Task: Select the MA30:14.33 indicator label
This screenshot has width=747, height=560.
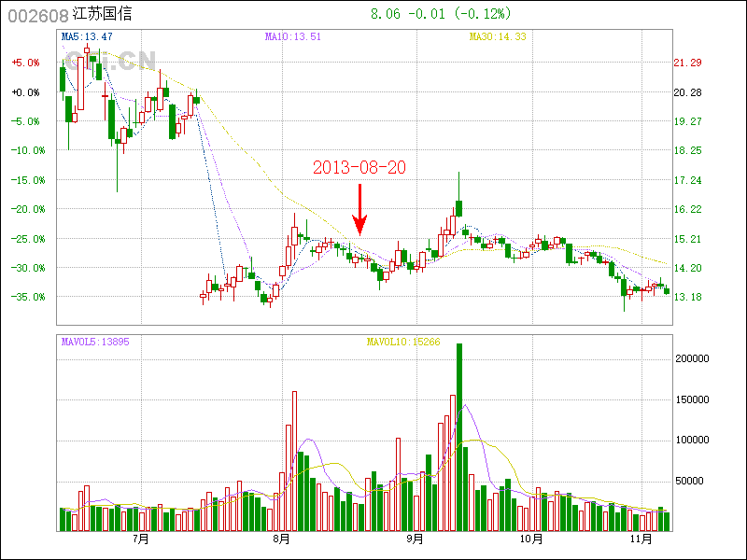Action: [498, 37]
